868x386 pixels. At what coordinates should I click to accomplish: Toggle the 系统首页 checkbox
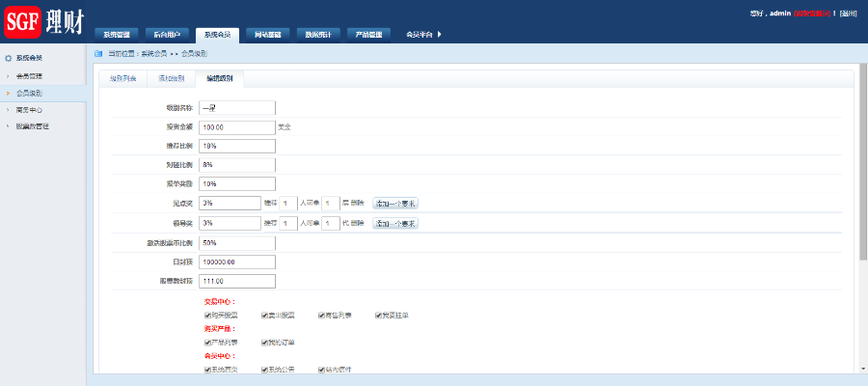(x=207, y=370)
